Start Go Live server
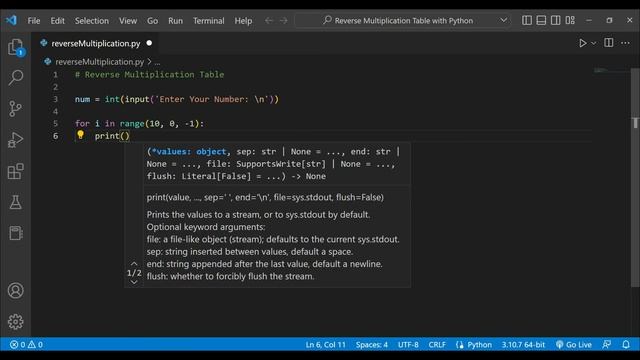Viewport: 640px width, 360px height. pyautogui.click(x=573, y=344)
